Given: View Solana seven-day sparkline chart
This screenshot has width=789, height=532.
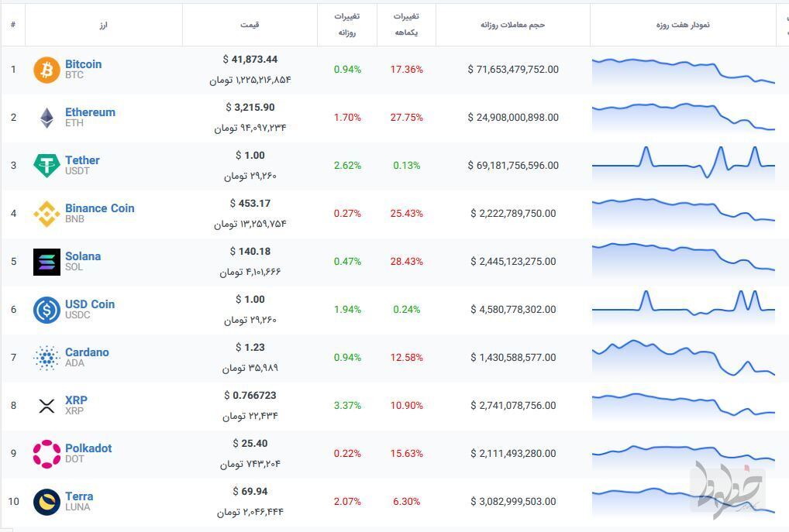Looking at the screenshot, I should [x=684, y=260].
